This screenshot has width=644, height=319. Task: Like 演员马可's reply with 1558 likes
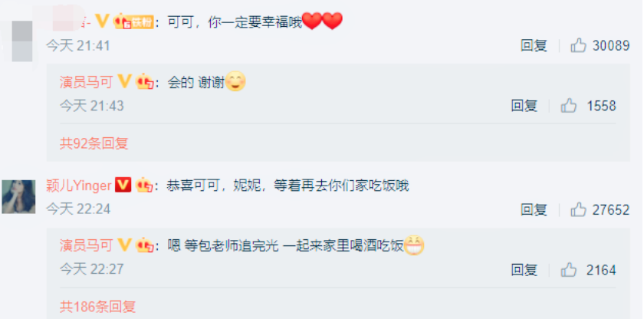coord(569,106)
